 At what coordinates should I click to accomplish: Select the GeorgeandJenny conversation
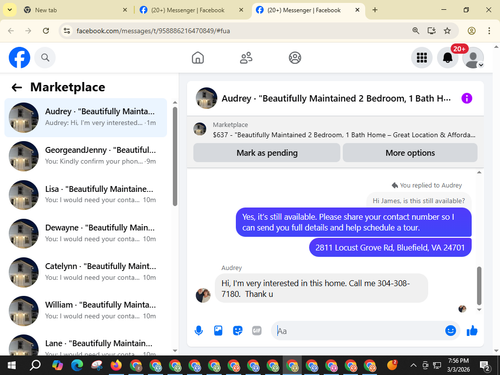coord(86,156)
